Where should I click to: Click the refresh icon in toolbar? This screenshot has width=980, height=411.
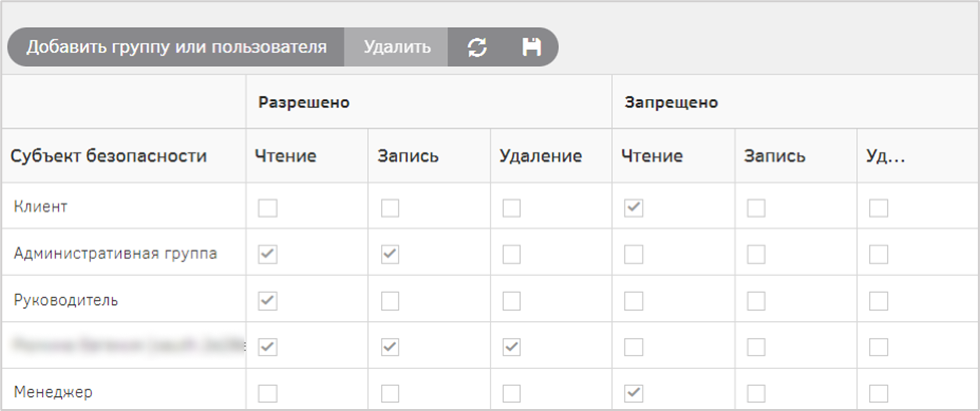pos(477,48)
